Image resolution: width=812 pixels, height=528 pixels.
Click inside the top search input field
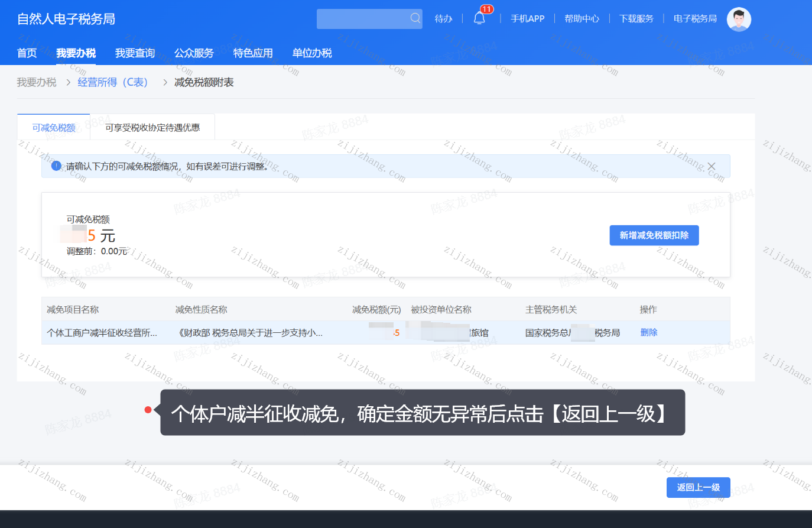click(363, 18)
